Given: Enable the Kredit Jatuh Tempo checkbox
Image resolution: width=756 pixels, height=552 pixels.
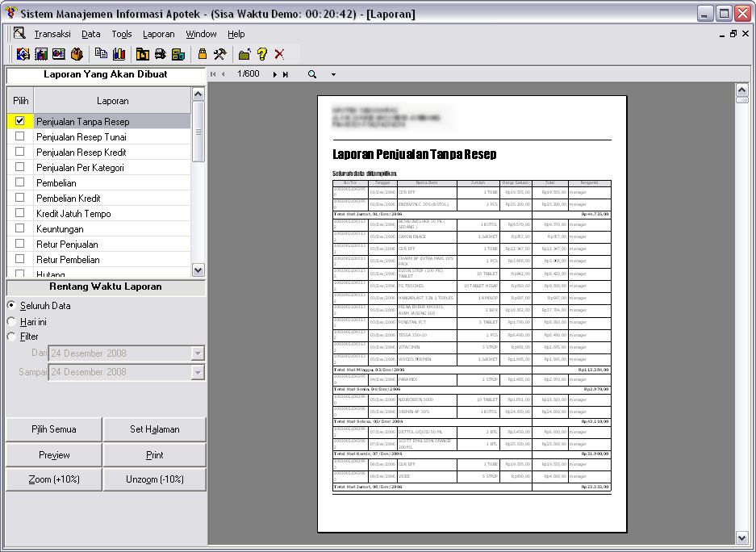Looking at the screenshot, I should click(x=20, y=212).
